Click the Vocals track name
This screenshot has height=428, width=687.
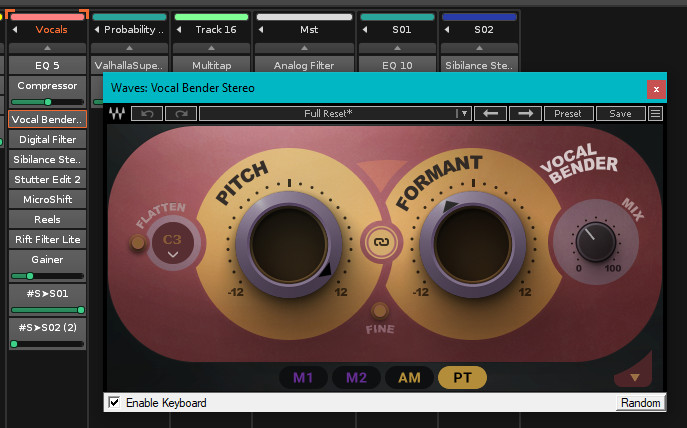point(51,29)
